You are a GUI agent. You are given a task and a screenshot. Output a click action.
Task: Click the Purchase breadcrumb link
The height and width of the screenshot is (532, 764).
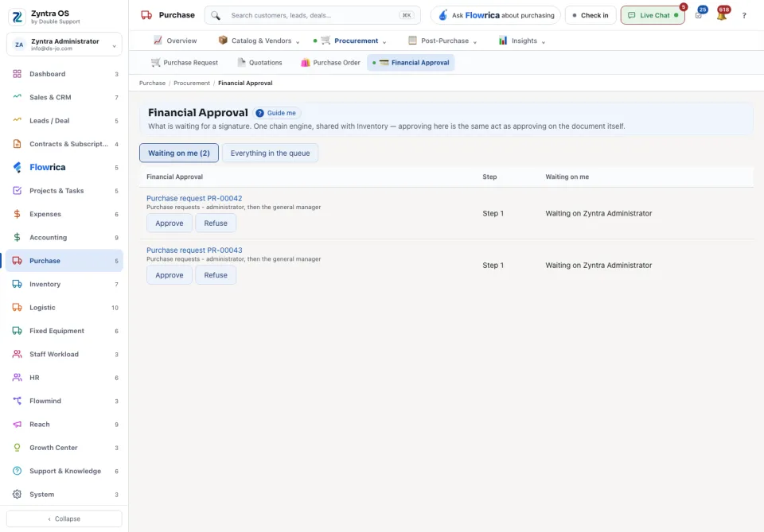[x=152, y=83]
